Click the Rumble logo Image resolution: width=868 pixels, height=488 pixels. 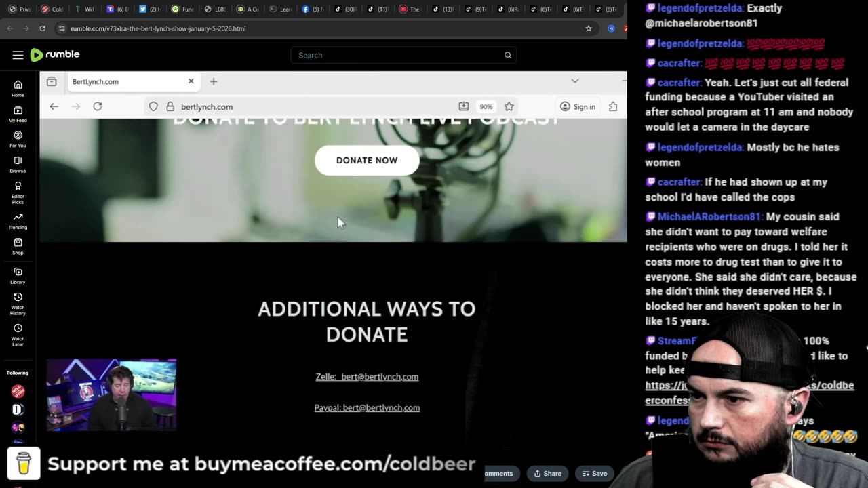coord(55,55)
